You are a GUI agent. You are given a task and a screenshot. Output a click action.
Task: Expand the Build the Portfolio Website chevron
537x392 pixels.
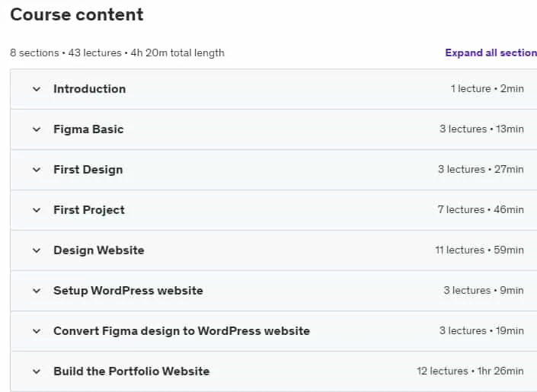[37, 371]
